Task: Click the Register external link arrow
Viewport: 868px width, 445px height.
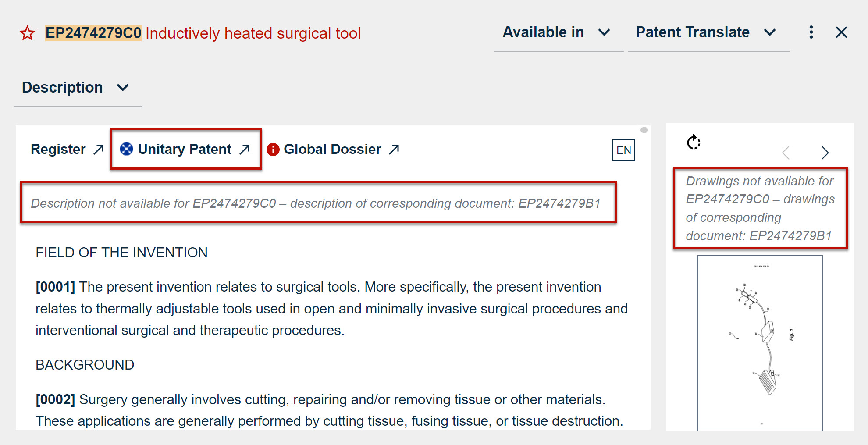Action: (x=99, y=150)
